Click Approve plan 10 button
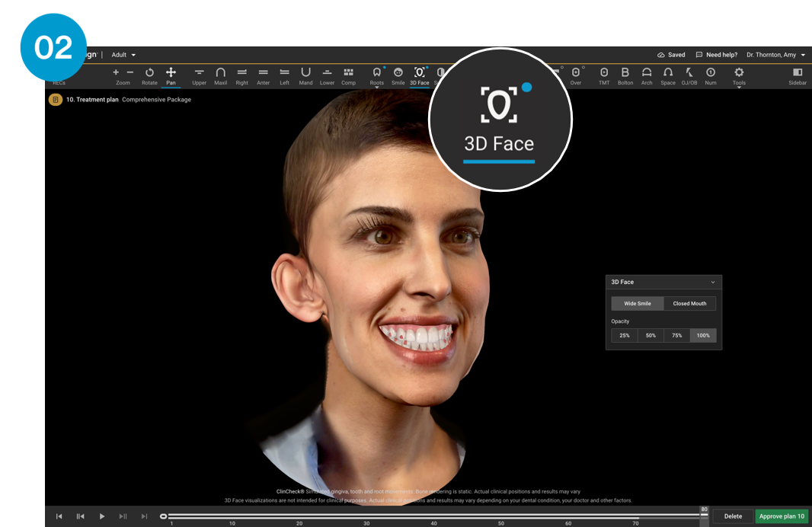This screenshot has width=812, height=527. click(x=782, y=516)
